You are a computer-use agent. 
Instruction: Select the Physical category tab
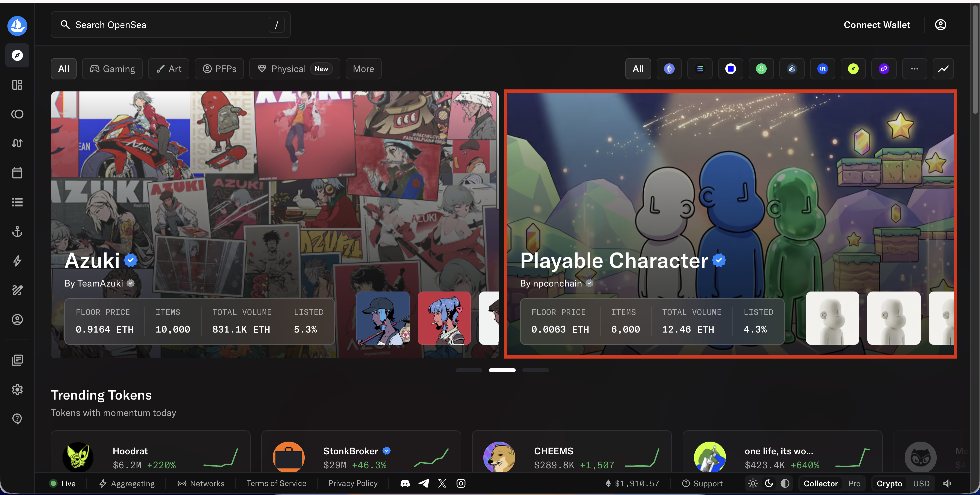(x=294, y=68)
